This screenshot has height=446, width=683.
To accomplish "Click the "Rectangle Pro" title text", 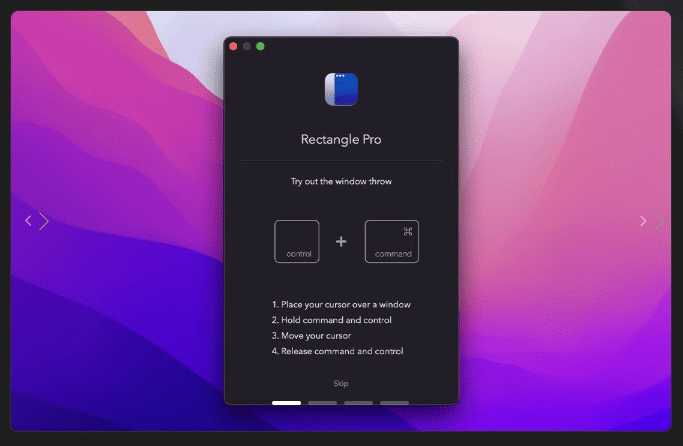I will [x=341, y=139].
